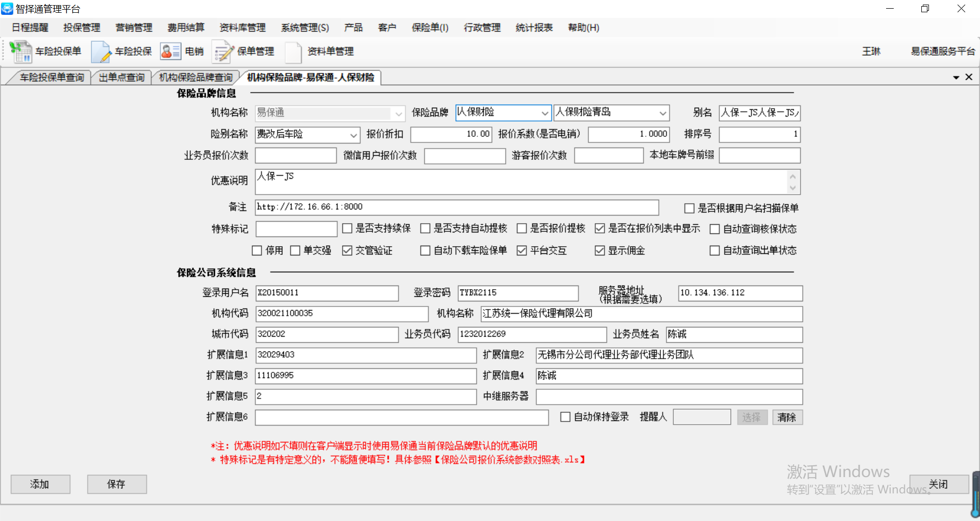Open the tab list arrow icon
This screenshot has width=980, height=521.
956,78
